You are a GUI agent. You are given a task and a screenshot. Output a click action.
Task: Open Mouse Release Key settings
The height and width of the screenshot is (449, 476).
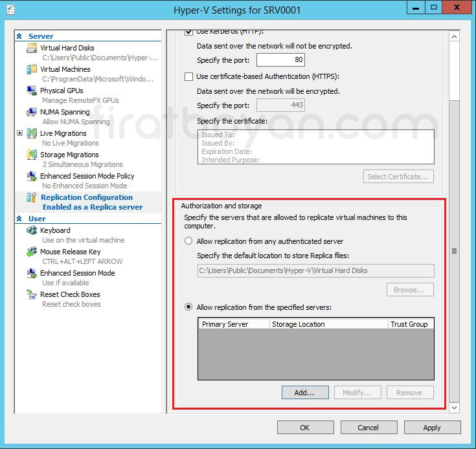point(71,252)
